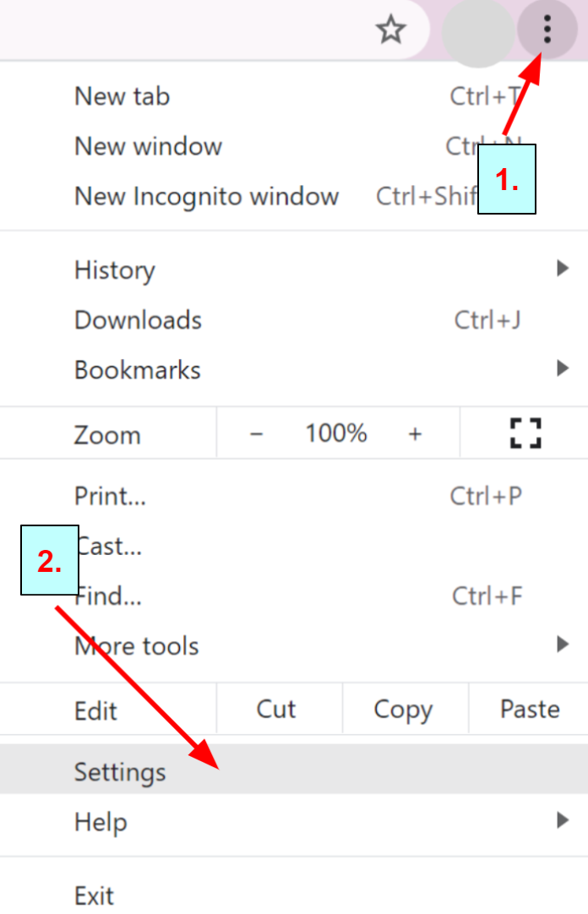
Task: Toggle fullscreen mode icon in Zoom row
Action: (x=525, y=433)
